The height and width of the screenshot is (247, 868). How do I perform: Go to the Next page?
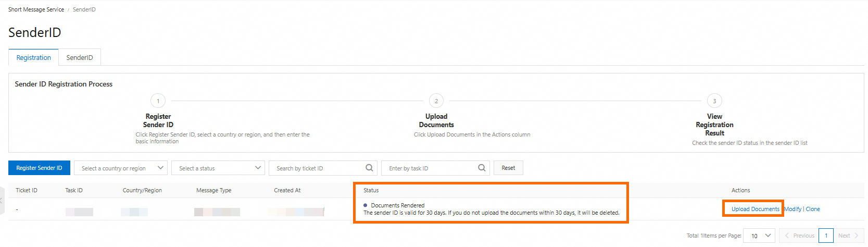[849, 236]
